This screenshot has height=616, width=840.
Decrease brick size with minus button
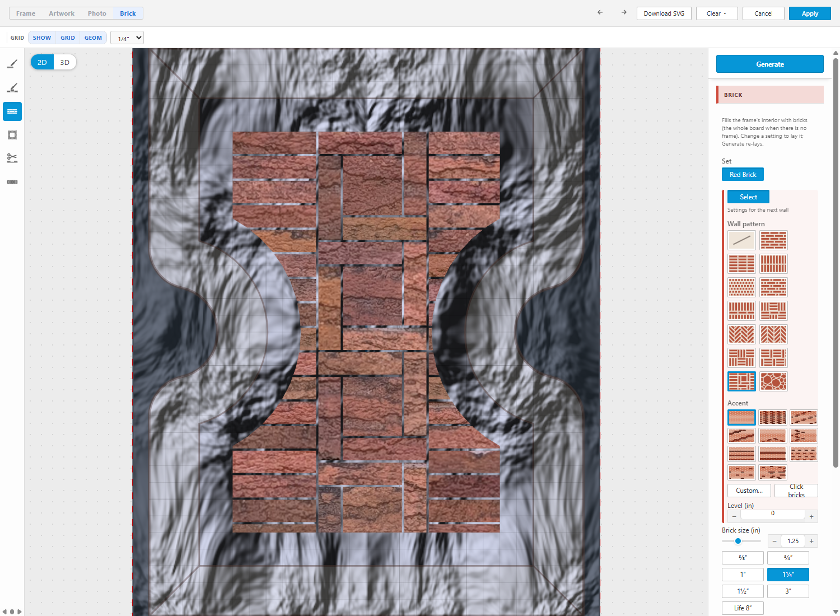click(x=774, y=541)
